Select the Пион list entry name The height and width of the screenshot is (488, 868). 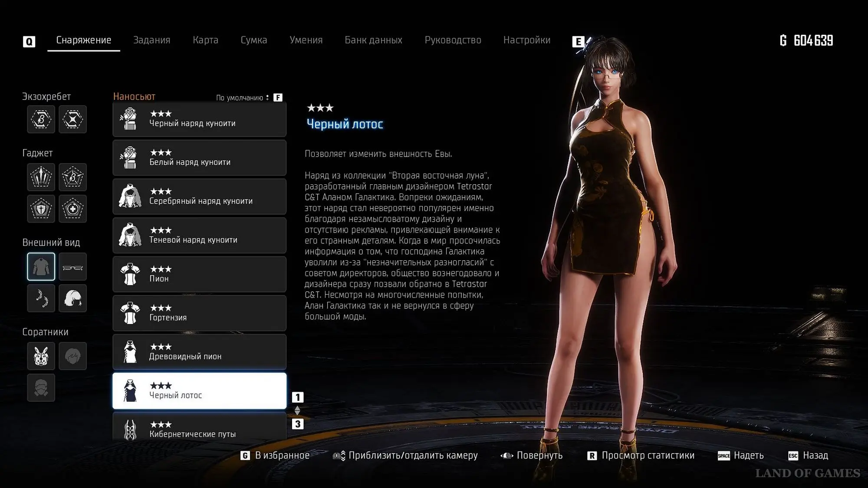pyautogui.click(x=159, y=279)
